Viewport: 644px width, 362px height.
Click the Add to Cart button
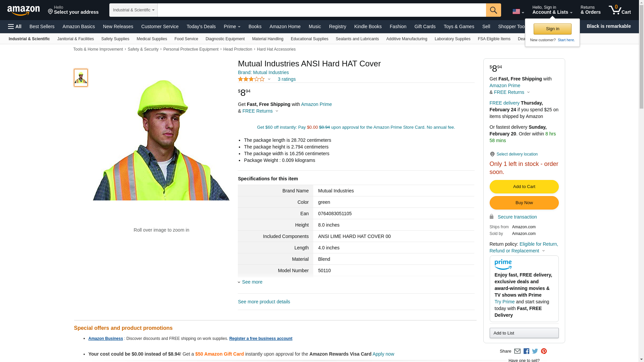[524, 187]
